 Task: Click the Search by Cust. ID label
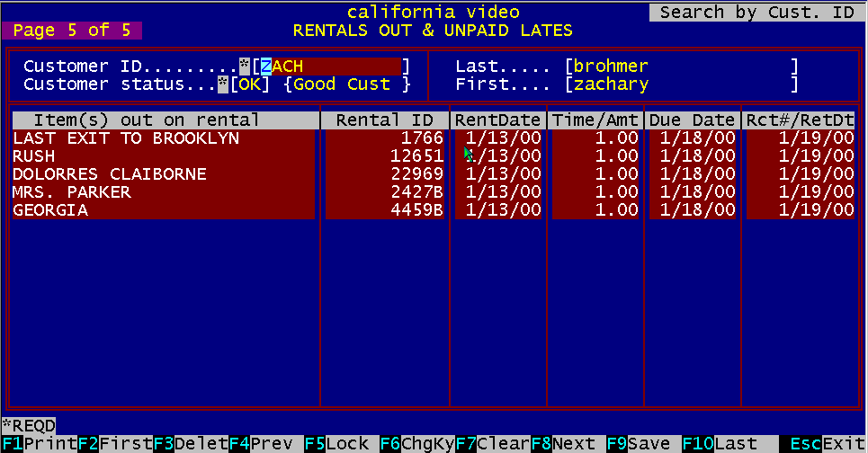756,13
